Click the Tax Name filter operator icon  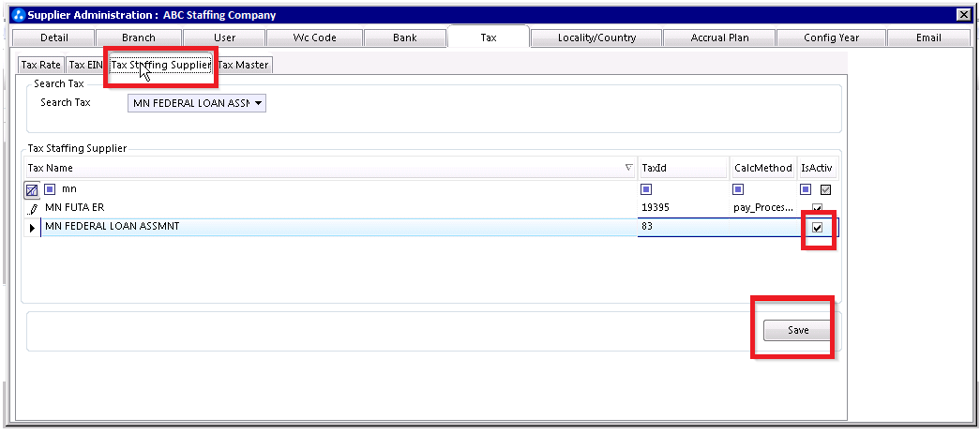pos(51,189)
